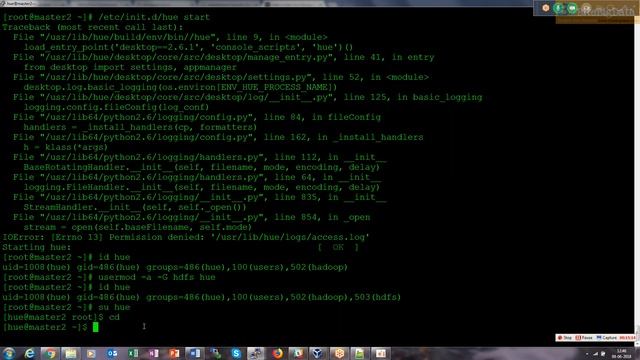Open Excel from the taskbar
The width and height of the screenshot is (640, 360).
click(133, 353)
